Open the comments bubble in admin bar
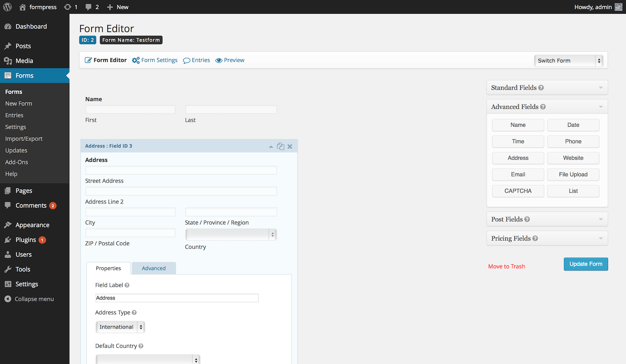Screen dimensions: 626x364 pyautogui.click(x=92, y=7)
